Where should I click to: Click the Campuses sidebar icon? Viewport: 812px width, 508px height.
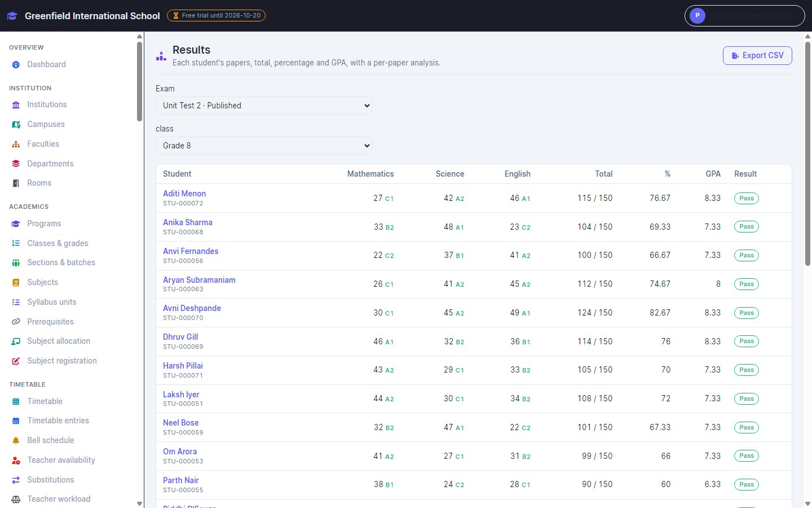click(x=16, y=125)
